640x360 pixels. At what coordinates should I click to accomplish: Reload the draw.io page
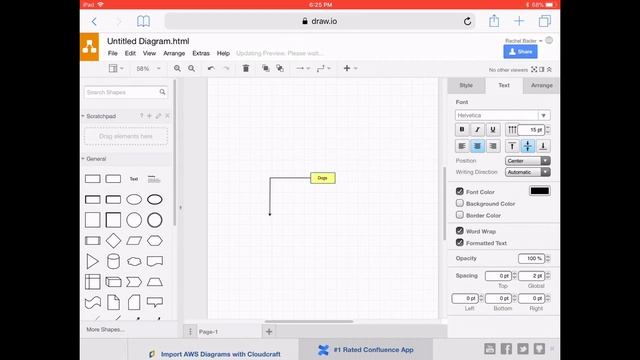(467, 21)
